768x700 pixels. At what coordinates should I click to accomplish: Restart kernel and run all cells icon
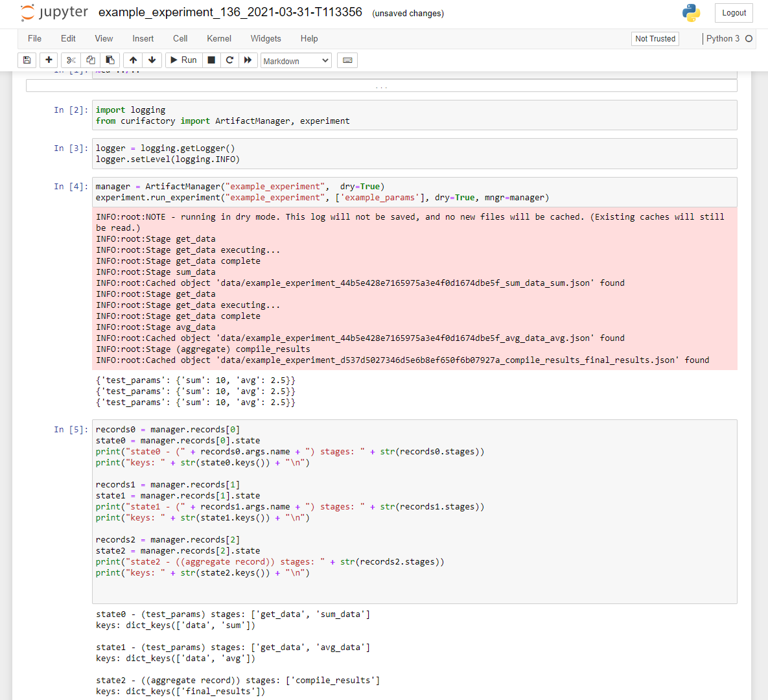pos(248,60)
